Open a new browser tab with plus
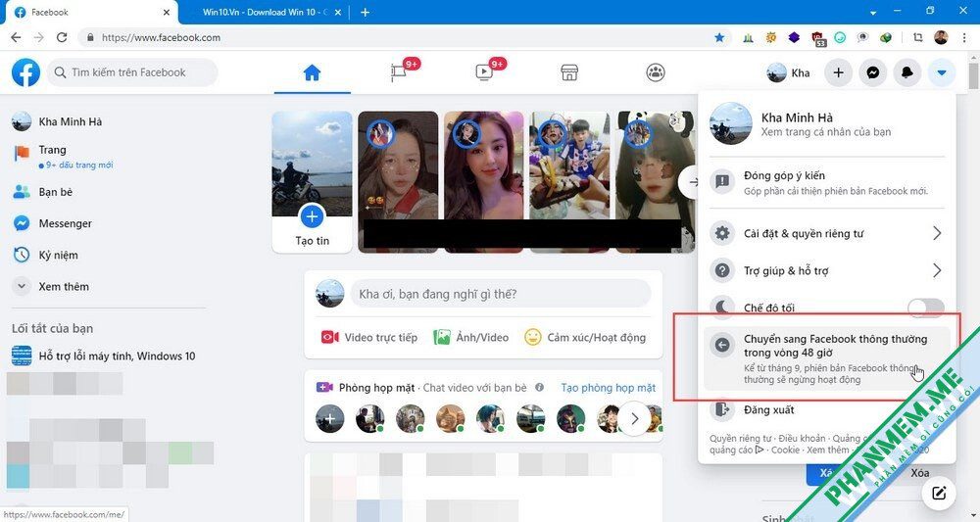Screen dimensions: 980x522 365,12
